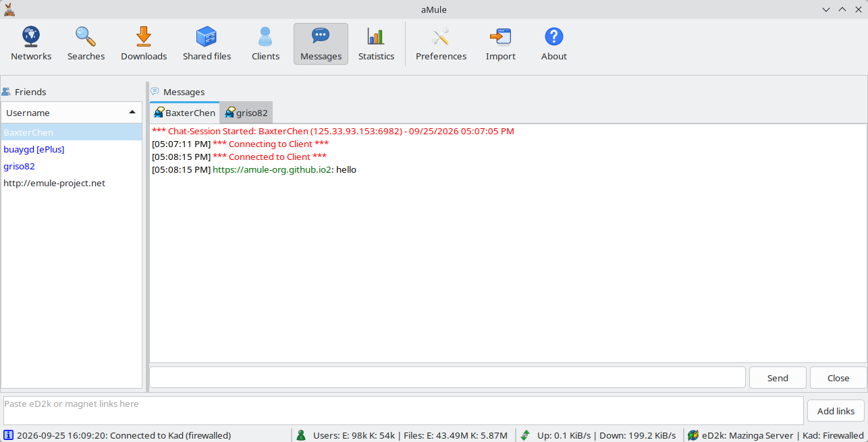
Task: Click the aMule mule icon in title bar
Action: click(x=9, y=9)
